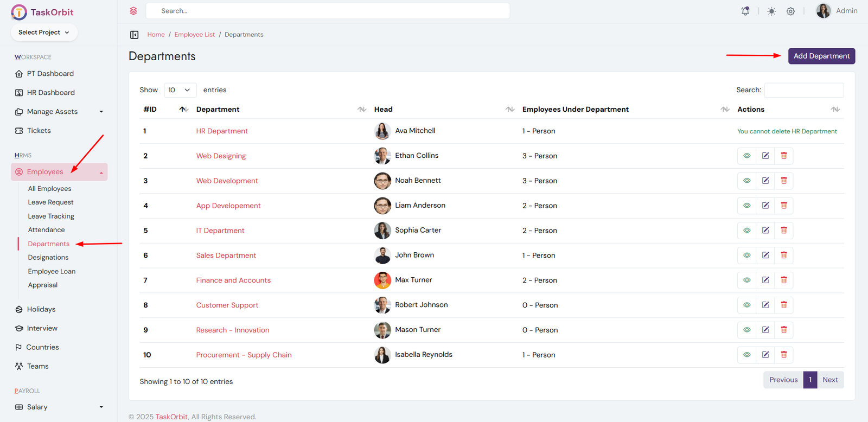This screenshot has width=868, height=422.
Task: Edit Procurement - Supply Chain department
Action: (x=765, y=355)
